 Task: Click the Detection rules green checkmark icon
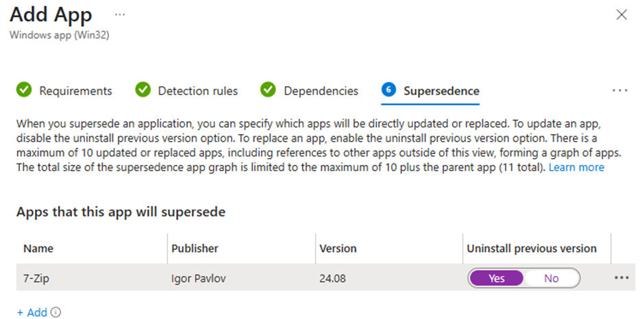pyautogui.click(x=143, y=90)
